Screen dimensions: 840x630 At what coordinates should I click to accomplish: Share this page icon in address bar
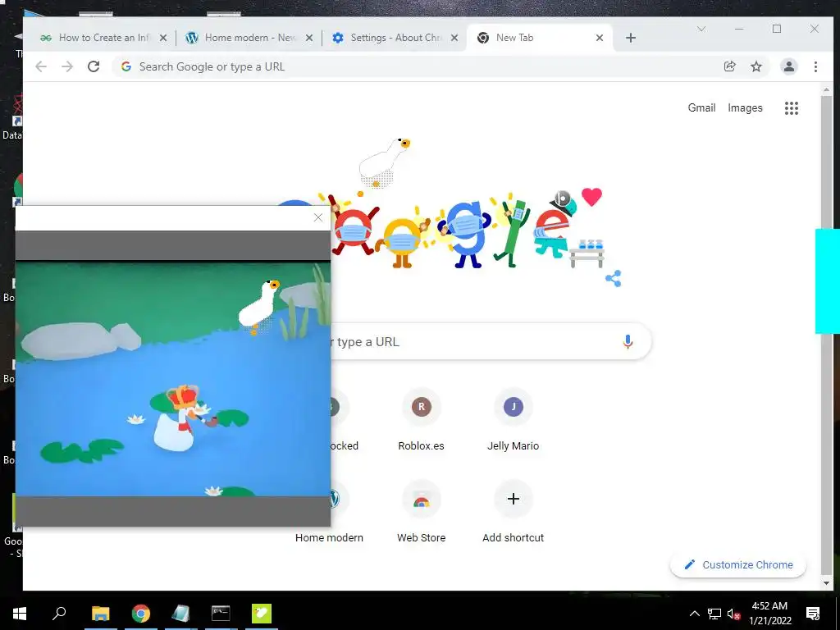coord(729,66)
